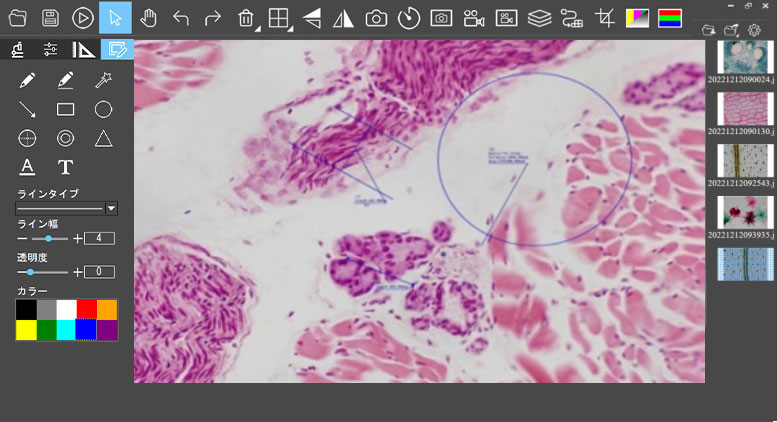This screenshot has height=422, width=777.
Task: Select the laser pointer wand tool
Action: (103, 80)
